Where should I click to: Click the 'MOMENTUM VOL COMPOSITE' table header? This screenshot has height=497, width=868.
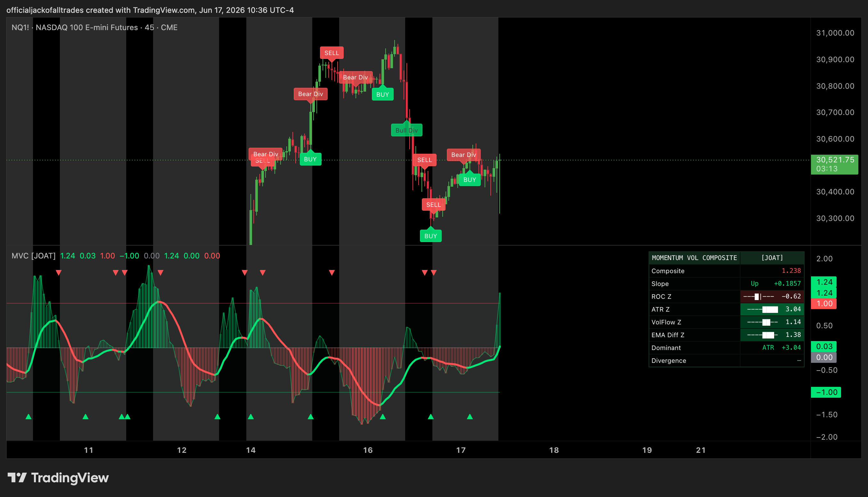point(694,258)
